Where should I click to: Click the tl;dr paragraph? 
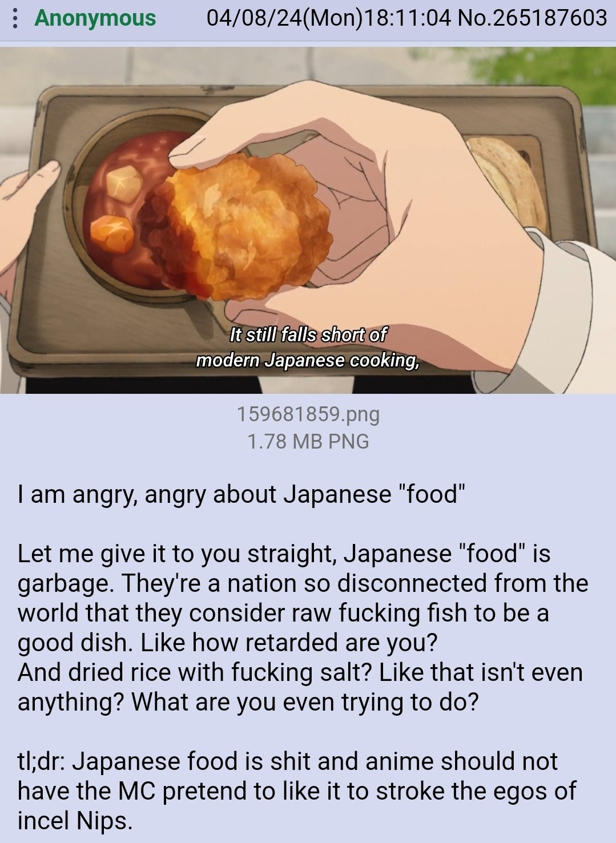point(297,791)
